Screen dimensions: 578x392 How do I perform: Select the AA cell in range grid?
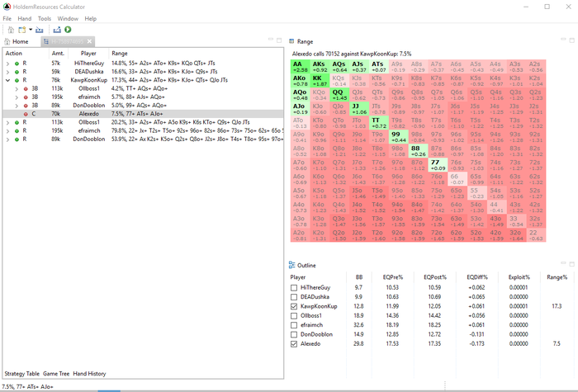tap(300, 67)
